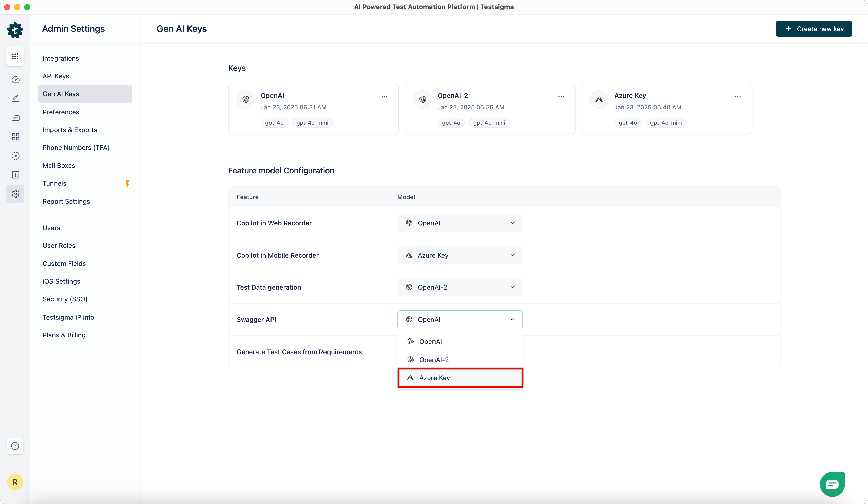The image size is (868, 504).
Task: Click Create new key button
Action: tap(813, 29)
